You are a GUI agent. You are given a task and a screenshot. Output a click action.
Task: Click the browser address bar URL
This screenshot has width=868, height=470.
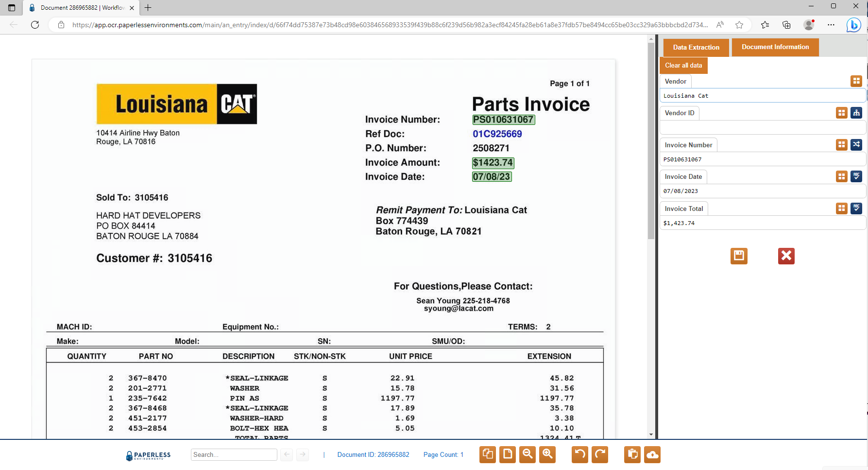[390, 25]
